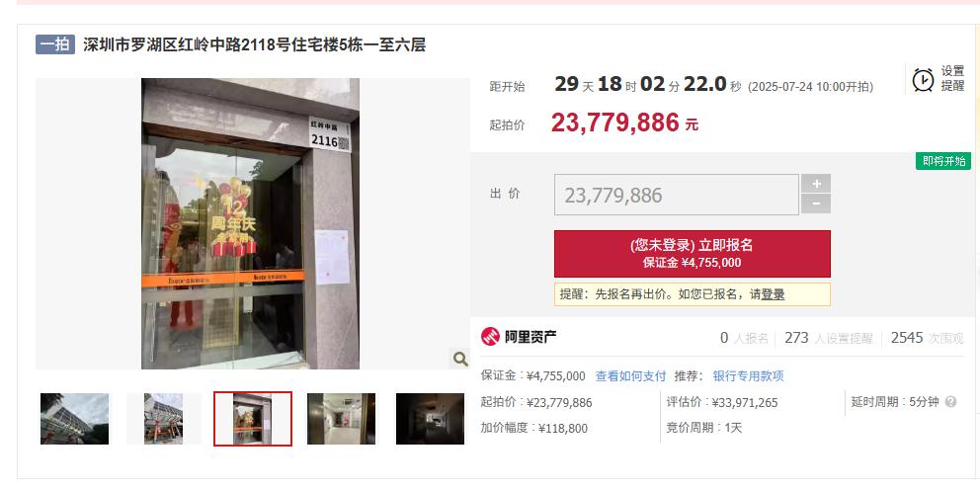This screenshot has width=980, height=491.
Task: Increase bid with the plus button
Action: click(816, 184)
